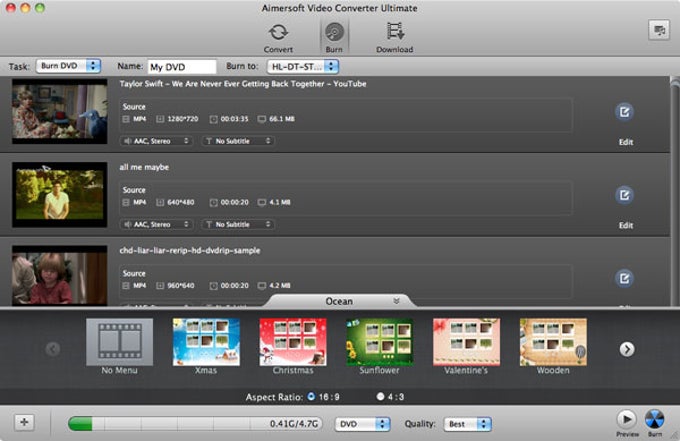This screenshot has height=441, width=680.
Task: Switch to the Convert tab
Action: coord(278,38)
